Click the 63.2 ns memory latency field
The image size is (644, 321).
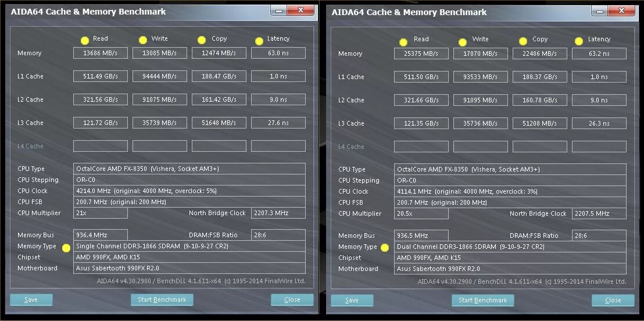coord(599,53)
